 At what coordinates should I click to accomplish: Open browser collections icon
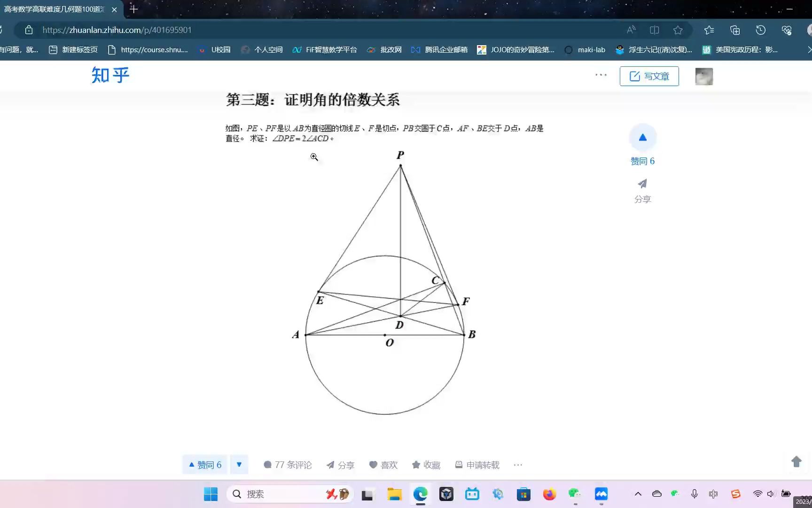735,30
